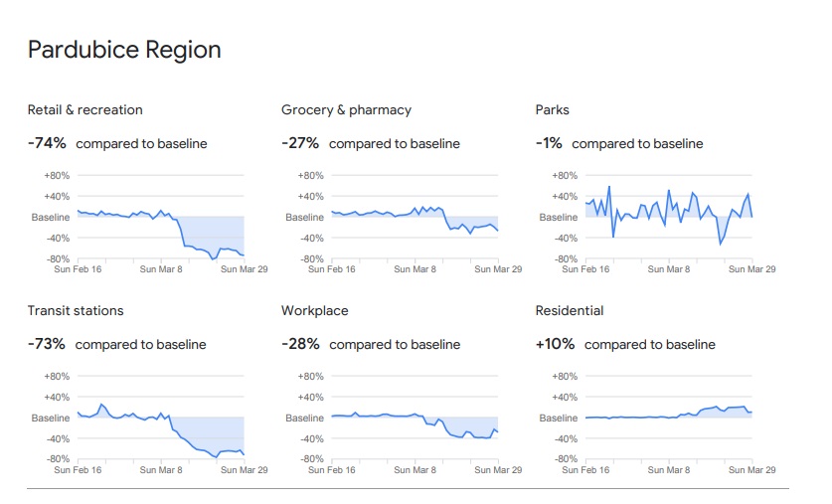Select the -27% grocery value

click(300, 143)
